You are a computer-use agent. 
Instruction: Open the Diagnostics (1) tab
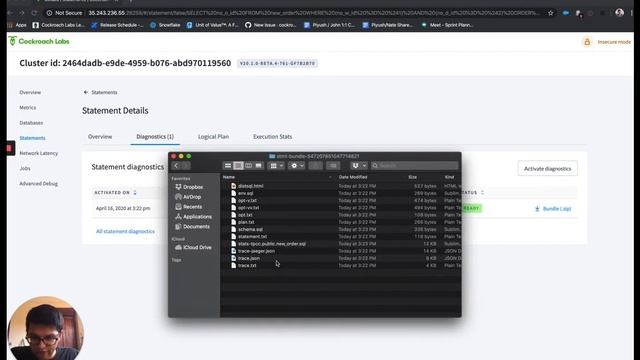tap(155, 137)
